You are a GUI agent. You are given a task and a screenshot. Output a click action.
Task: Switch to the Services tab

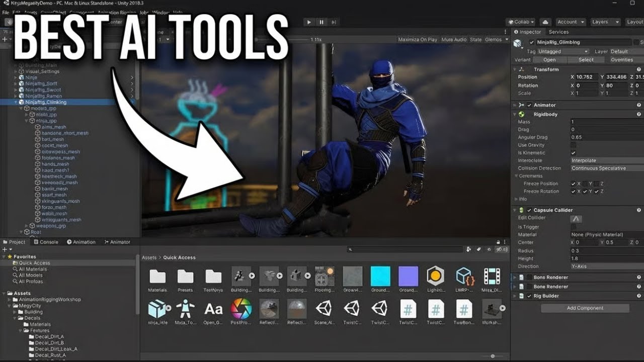[x=558, y=32]
